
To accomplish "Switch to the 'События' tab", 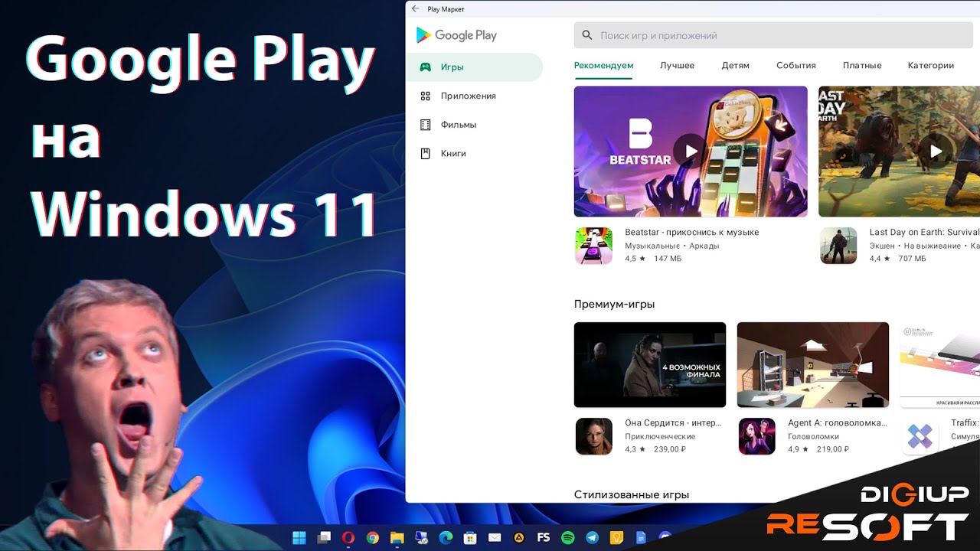I will tap(796, 66).
